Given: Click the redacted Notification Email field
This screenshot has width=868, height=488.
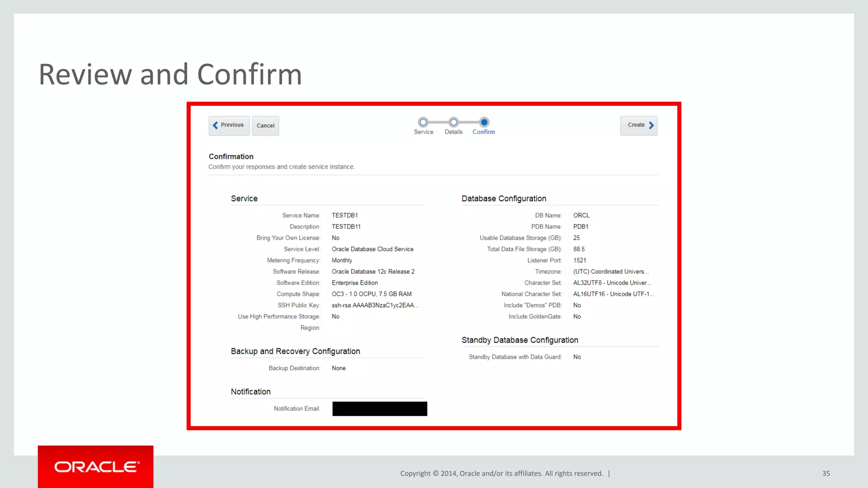Looking at the screenshot, I should (380, 409).
